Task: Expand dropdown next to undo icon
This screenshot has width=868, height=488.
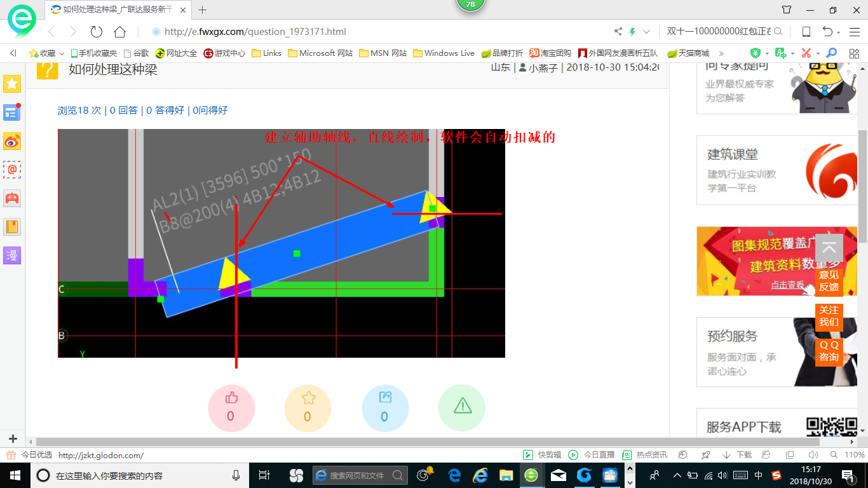Action: point(839,32)
